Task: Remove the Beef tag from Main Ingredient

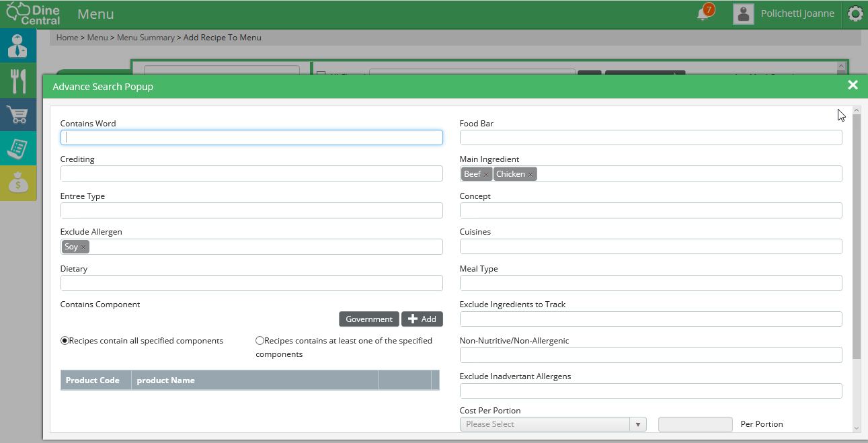Action: click(x=486, y=175)
